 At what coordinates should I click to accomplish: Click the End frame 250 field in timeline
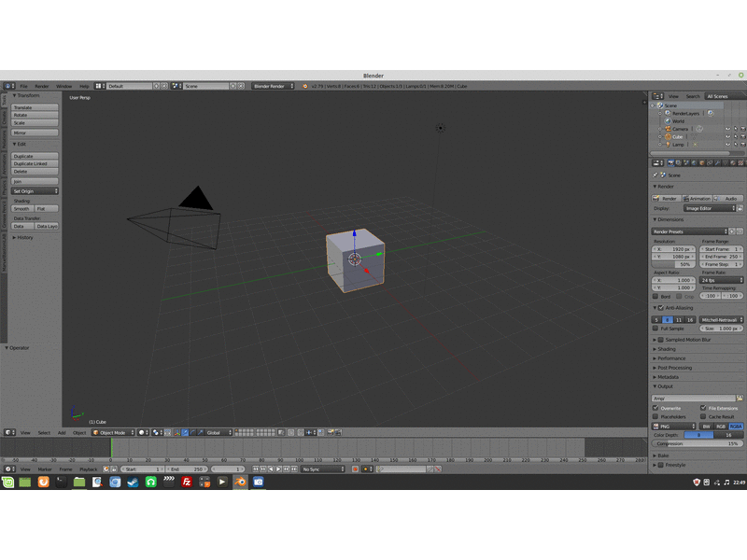[188, 469]
